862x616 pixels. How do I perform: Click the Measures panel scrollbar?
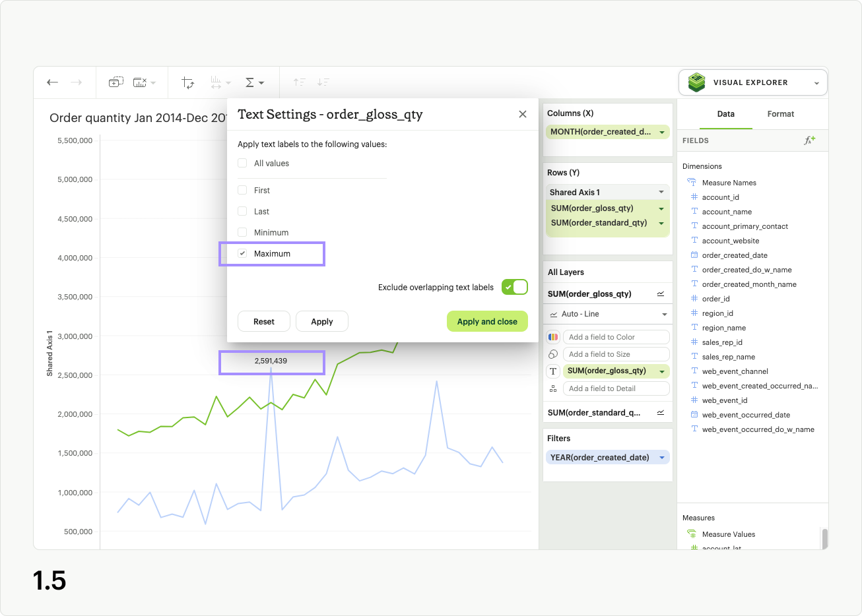coord(824,538)
